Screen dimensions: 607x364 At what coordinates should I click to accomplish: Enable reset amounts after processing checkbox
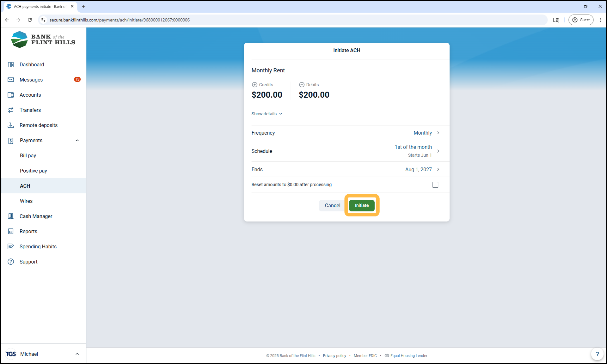[x=435, y=185]
